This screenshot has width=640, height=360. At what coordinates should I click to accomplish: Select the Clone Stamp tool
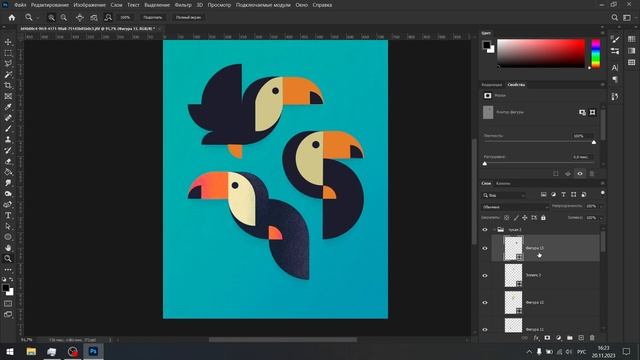(8, 140)
